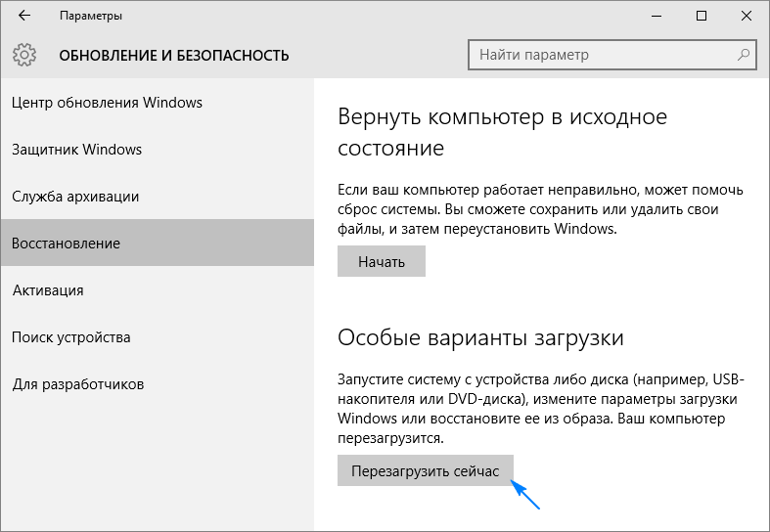Click the settings gear icon
Viewport: 770px width, 532px height.
pos(25,55)
